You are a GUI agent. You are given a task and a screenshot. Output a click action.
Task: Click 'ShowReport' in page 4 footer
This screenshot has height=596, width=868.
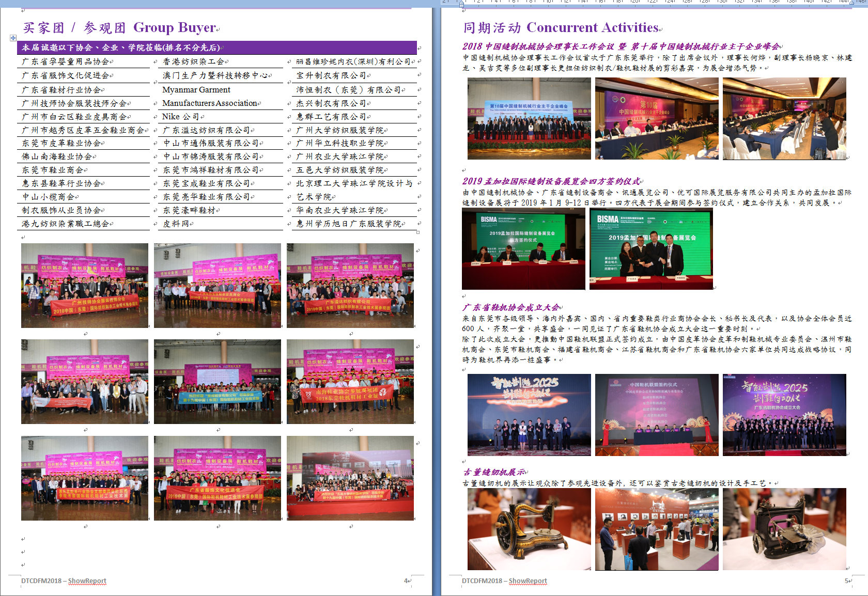click(x=87, y=581)
